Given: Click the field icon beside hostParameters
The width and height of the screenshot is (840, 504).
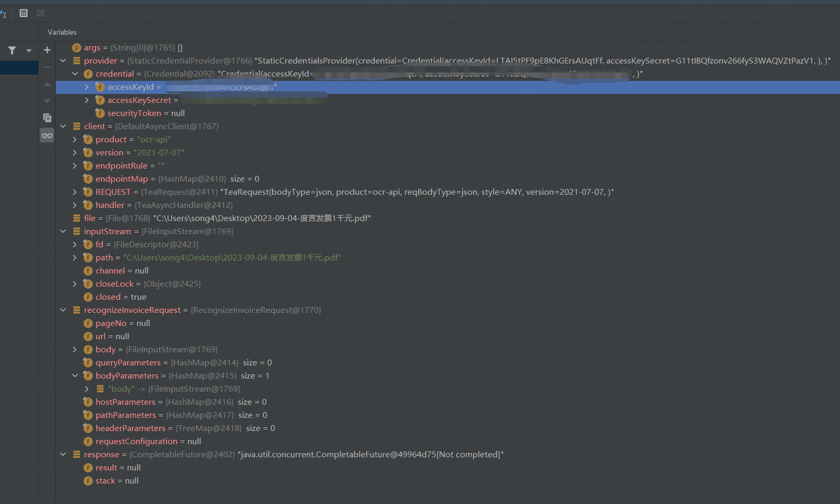Looking at the screenshot, I should click(88, 402).
